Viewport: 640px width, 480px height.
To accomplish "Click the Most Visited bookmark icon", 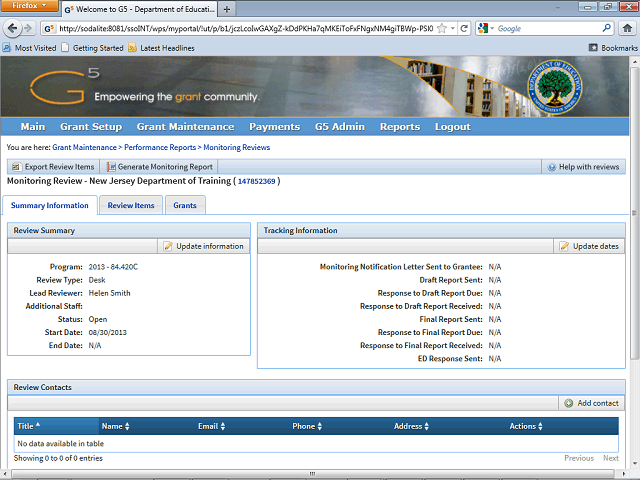I will [7, 48].
